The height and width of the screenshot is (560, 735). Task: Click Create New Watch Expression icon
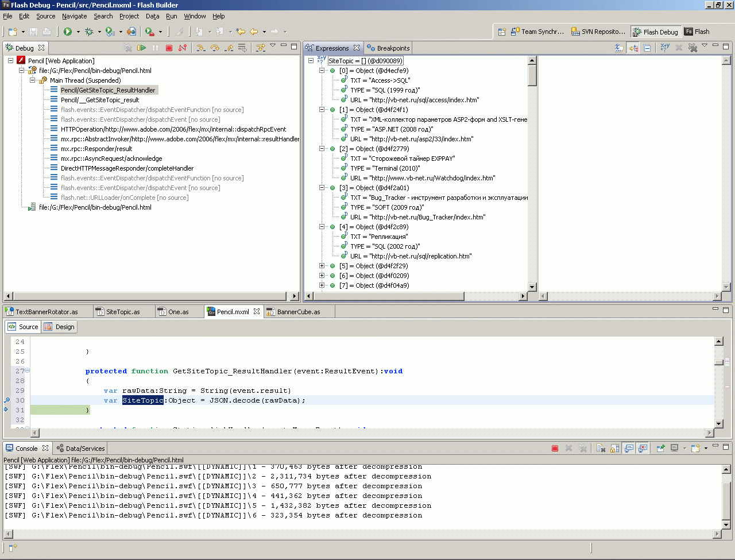[x=665, y=48]
